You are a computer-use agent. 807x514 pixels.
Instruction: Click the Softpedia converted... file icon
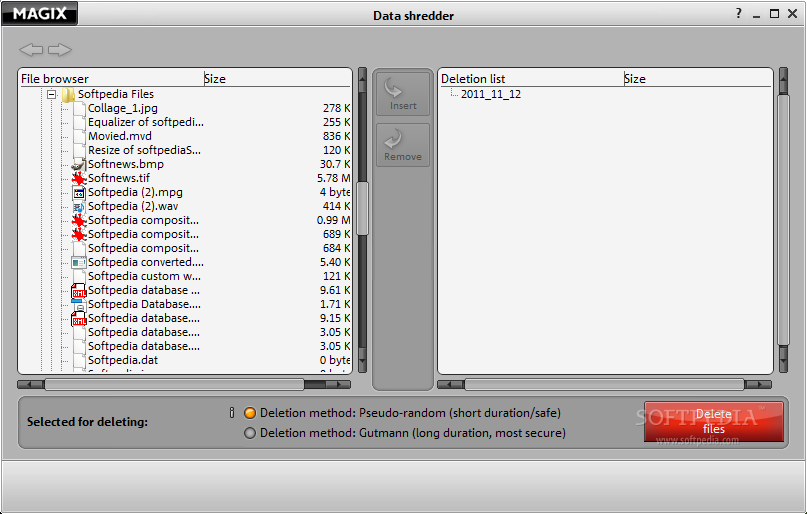coord(79,262)
